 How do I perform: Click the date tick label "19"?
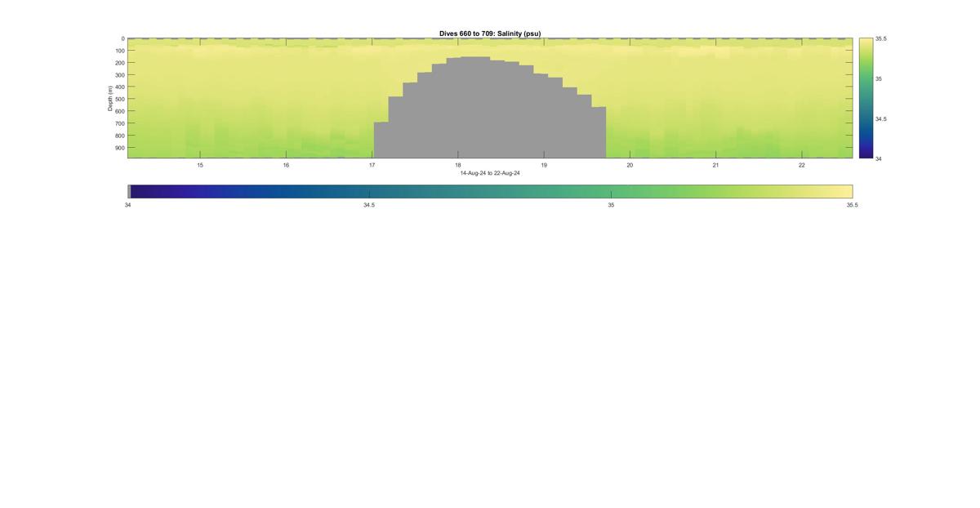click(x=544, y=165)
